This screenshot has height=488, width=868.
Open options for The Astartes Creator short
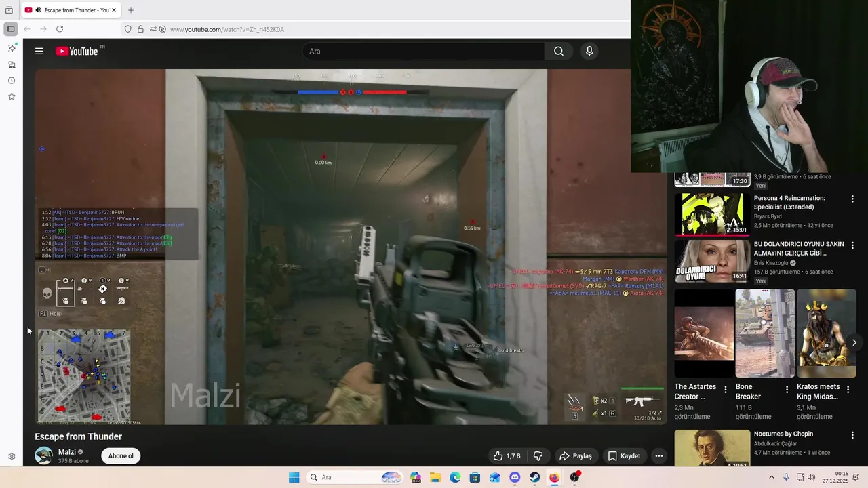pyautogui.click(x=726, y=389)
